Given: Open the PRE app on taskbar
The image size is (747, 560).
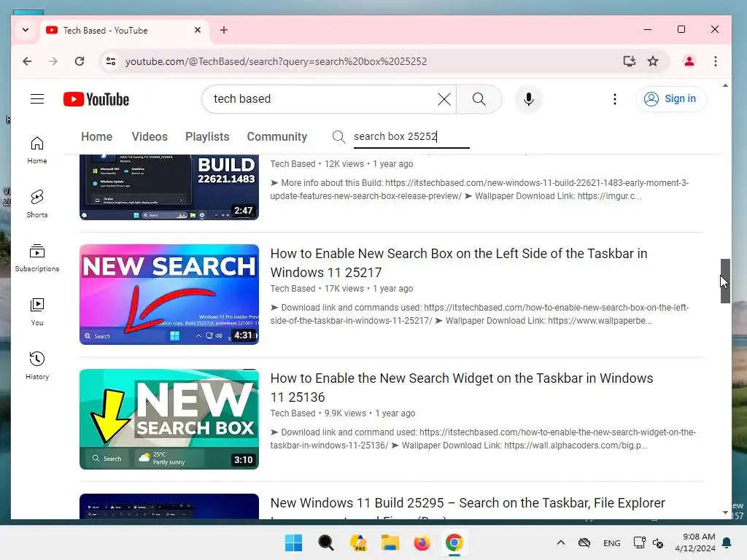Looking at the screenshot, I should coord(357,542).
